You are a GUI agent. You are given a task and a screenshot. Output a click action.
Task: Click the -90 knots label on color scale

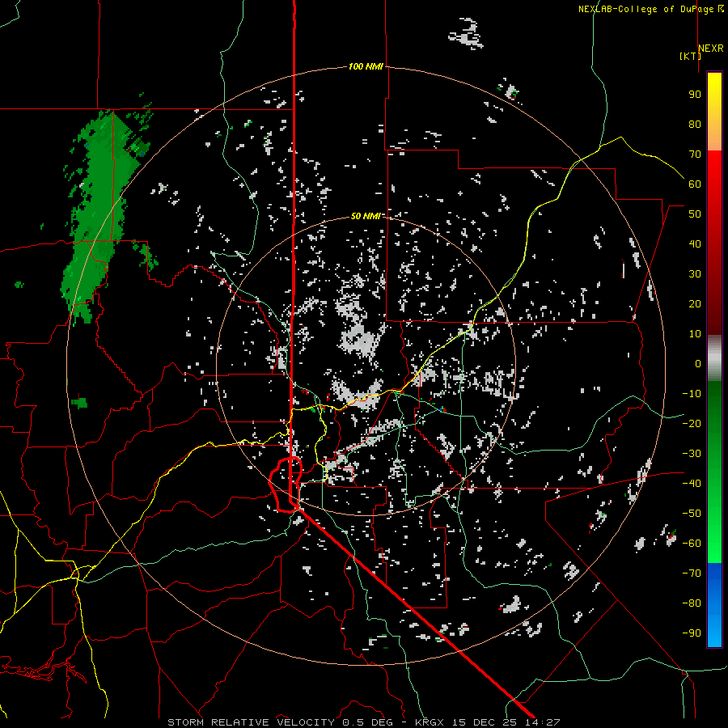[x=692, y=633]
